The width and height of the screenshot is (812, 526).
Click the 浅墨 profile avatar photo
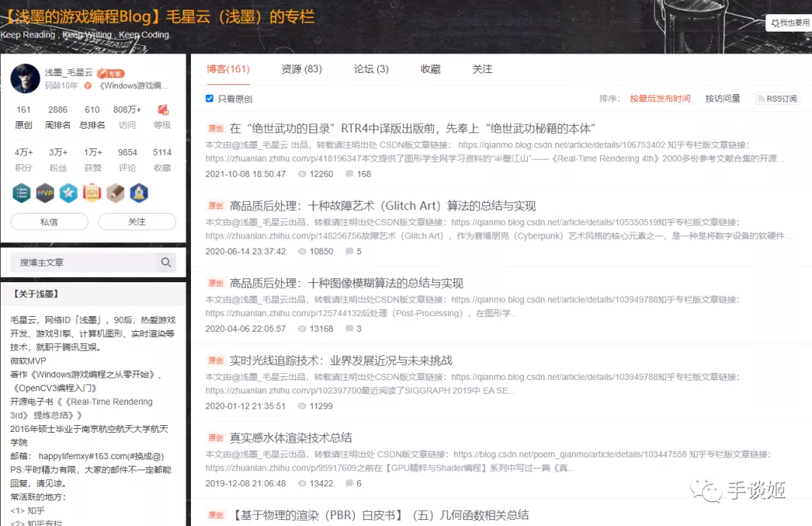click(x=25, y=79)
